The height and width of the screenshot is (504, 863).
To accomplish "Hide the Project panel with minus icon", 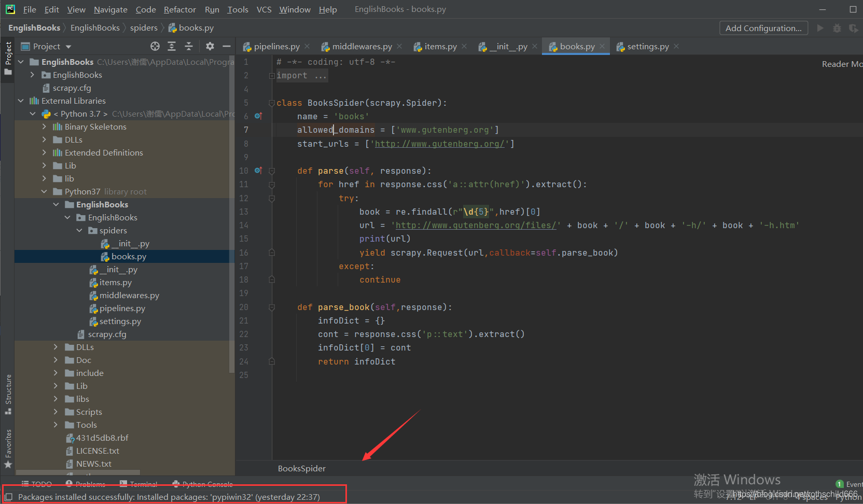I will point(227,47).
